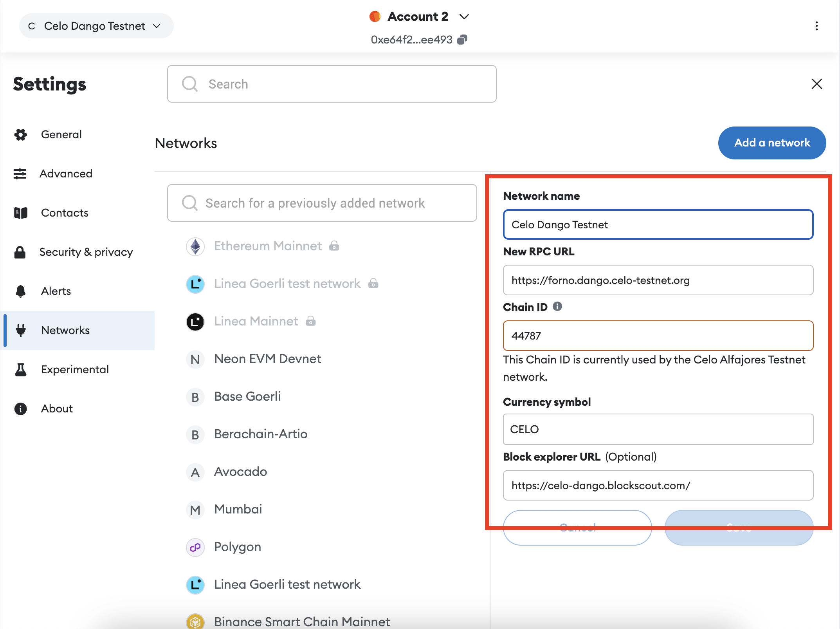Click the previously added network search box
The image size is (840, 629).
point(322,203)
